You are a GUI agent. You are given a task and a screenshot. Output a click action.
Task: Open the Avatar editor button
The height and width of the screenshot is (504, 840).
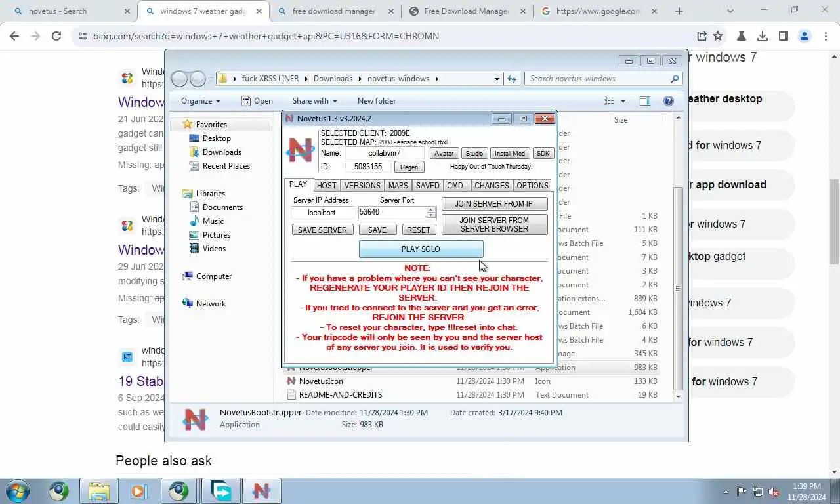[x=444, y=154]
